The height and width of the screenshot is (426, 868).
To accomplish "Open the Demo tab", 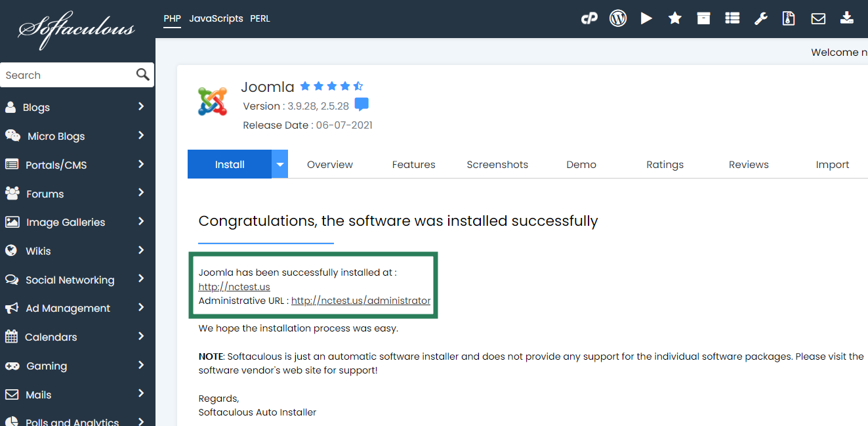I will pyautogui.click(x=581, y=165).
